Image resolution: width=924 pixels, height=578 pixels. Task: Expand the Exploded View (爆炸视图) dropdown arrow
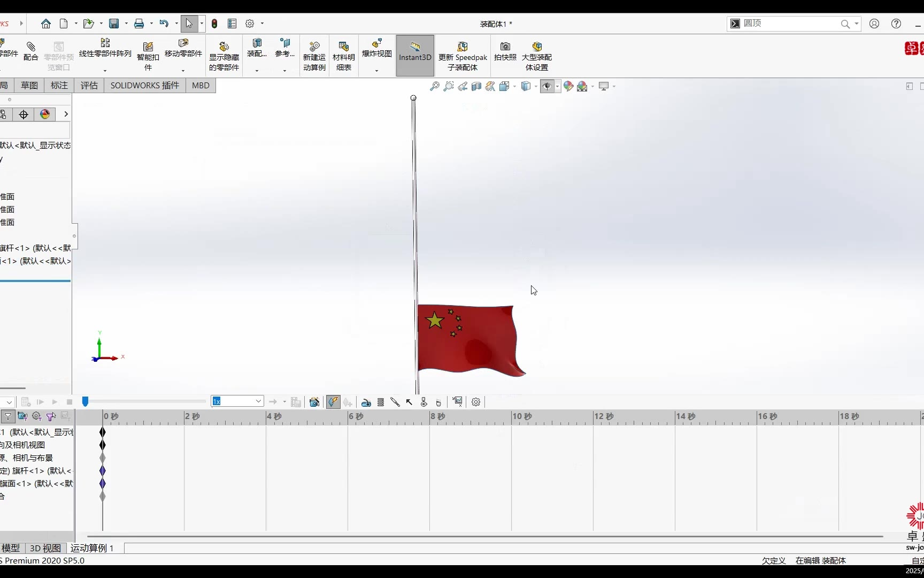click(377, 71)
